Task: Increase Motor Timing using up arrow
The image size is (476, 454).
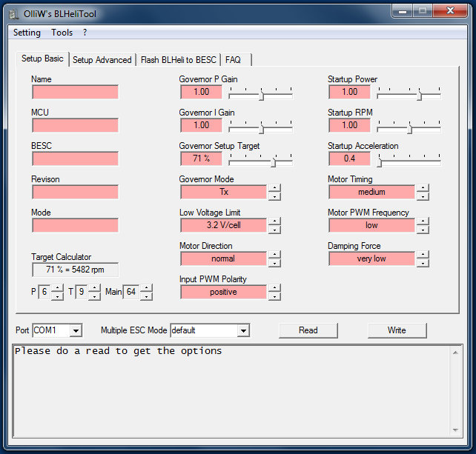Action: click(x=423, y=188)
